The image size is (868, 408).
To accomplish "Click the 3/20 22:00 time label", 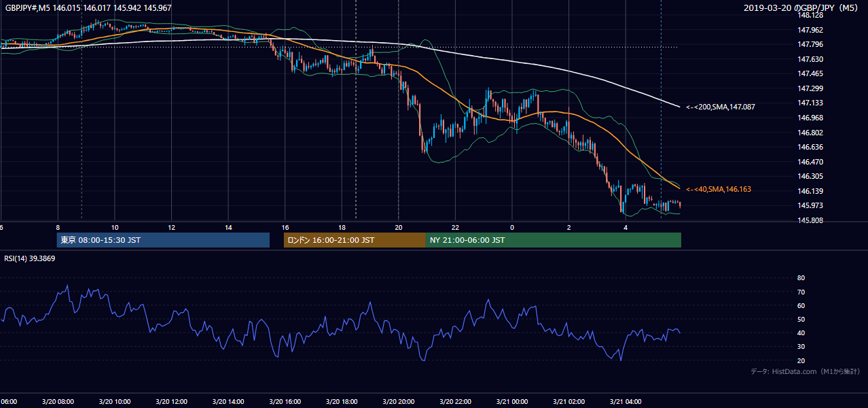I will point(455,402).
